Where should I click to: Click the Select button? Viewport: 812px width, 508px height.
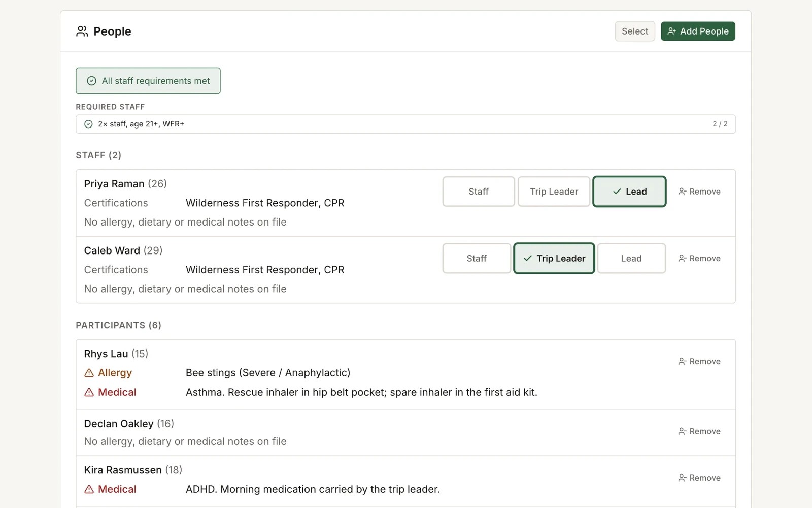[x=635, y=31]
